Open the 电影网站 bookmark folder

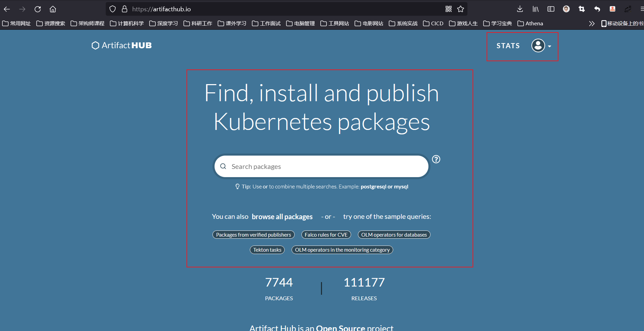(369, 24)
